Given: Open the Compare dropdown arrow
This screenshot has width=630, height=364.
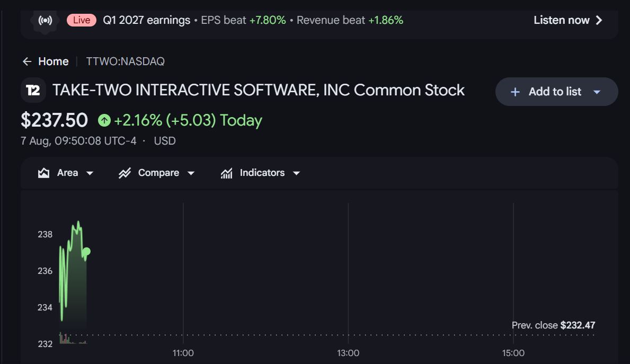Looking at the screenshot, I should [x=191, y=173].
